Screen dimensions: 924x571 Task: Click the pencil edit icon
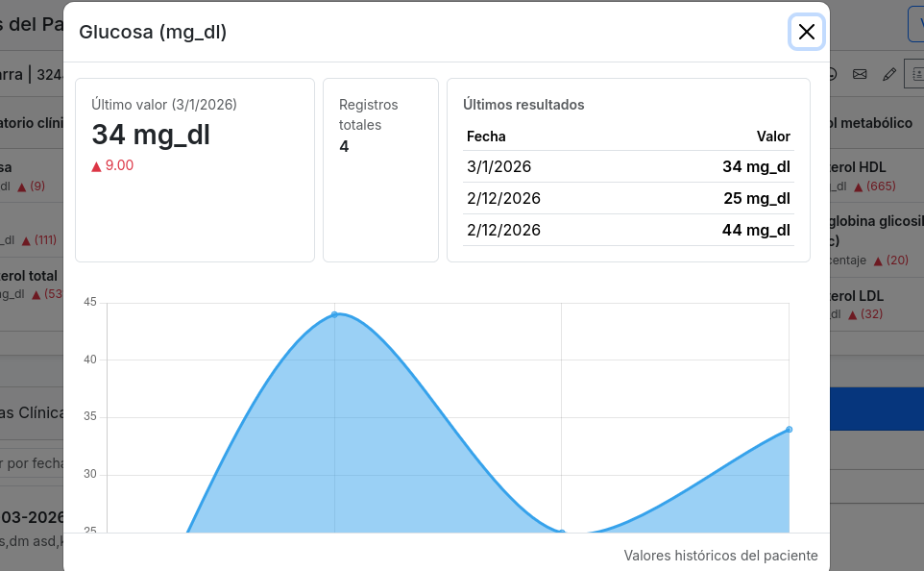click(x=889, y=74)
